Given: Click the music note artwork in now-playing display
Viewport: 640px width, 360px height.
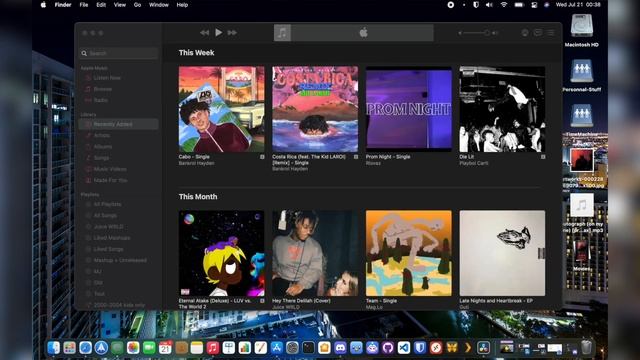Looking at the screenshot, I should click(x=282, y=33).
